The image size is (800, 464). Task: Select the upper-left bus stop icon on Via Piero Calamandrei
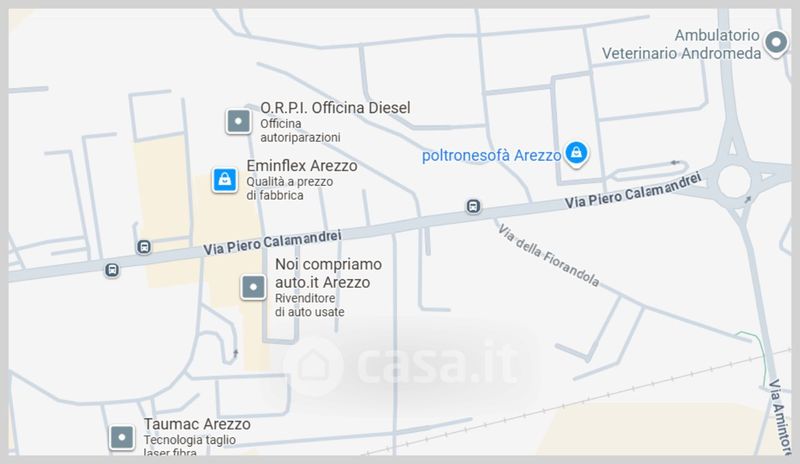[x=144, y=247]
